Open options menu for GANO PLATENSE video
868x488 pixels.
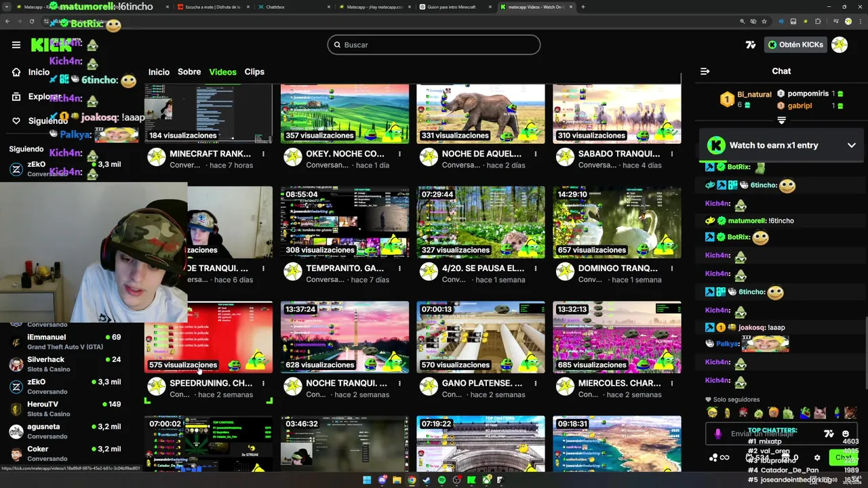click(536, 383)
